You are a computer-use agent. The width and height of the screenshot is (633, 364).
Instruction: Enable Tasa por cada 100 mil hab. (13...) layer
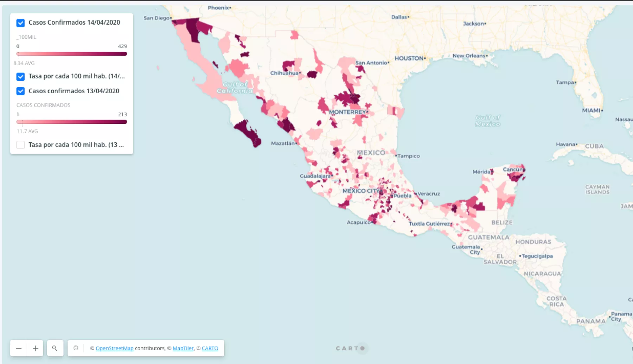(20, 145)
